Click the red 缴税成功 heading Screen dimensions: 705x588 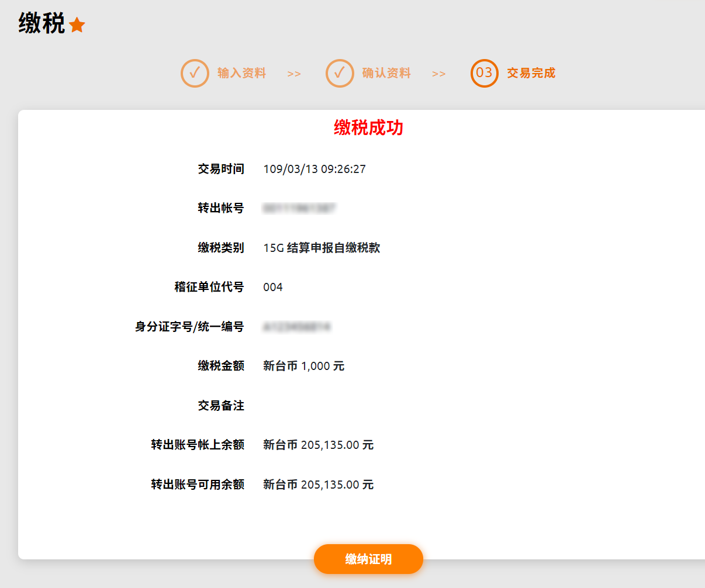(368, 127)
